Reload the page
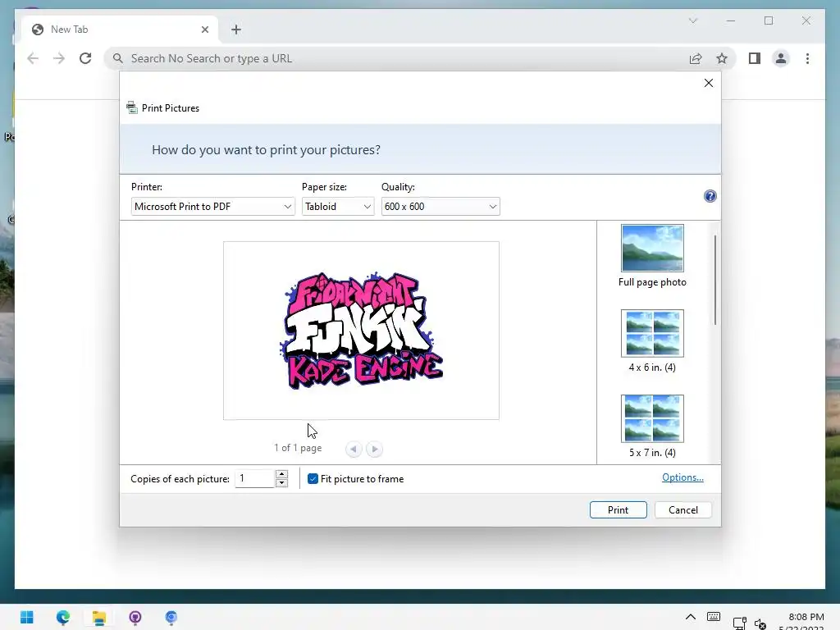 [85, 58]
